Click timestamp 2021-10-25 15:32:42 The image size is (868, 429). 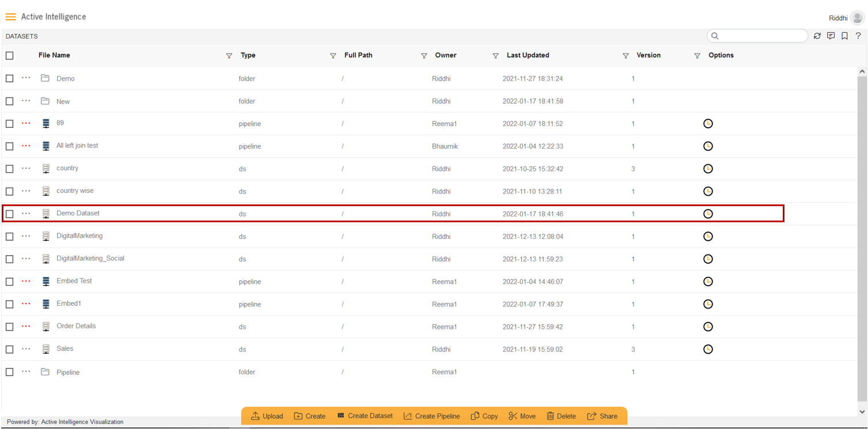tap(533, 169)
